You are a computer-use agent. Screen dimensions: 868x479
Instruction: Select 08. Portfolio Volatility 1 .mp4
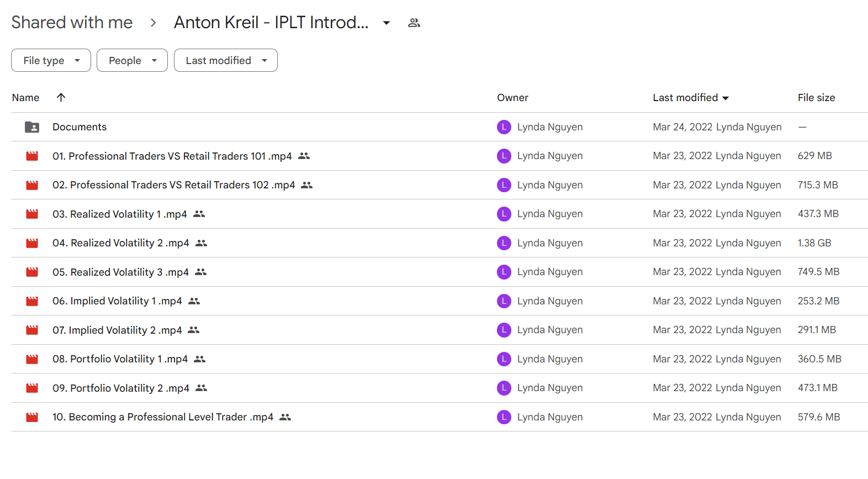click(120, 359)
